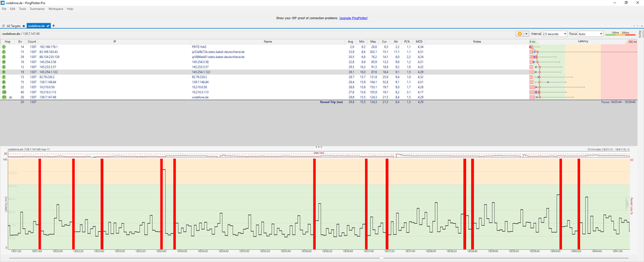Click the hop 1 green circle icon
The width and height of the screenshot is (644, 262).
(x=4, y=47)
